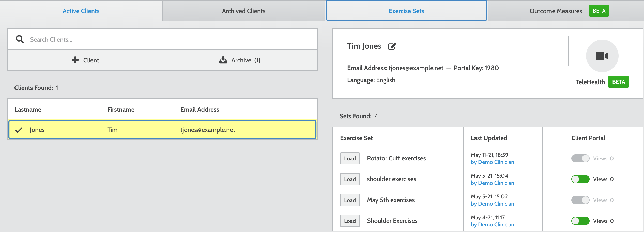Viewport: 644px width, 232px height.
Task: Click the search magnifying glass icon
Action: pos(20,39)
